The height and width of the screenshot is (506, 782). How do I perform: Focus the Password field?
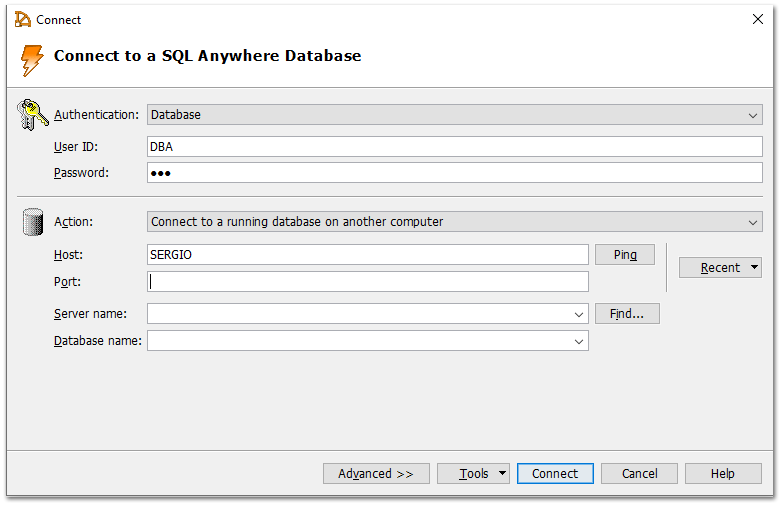[x=454, y=172]
